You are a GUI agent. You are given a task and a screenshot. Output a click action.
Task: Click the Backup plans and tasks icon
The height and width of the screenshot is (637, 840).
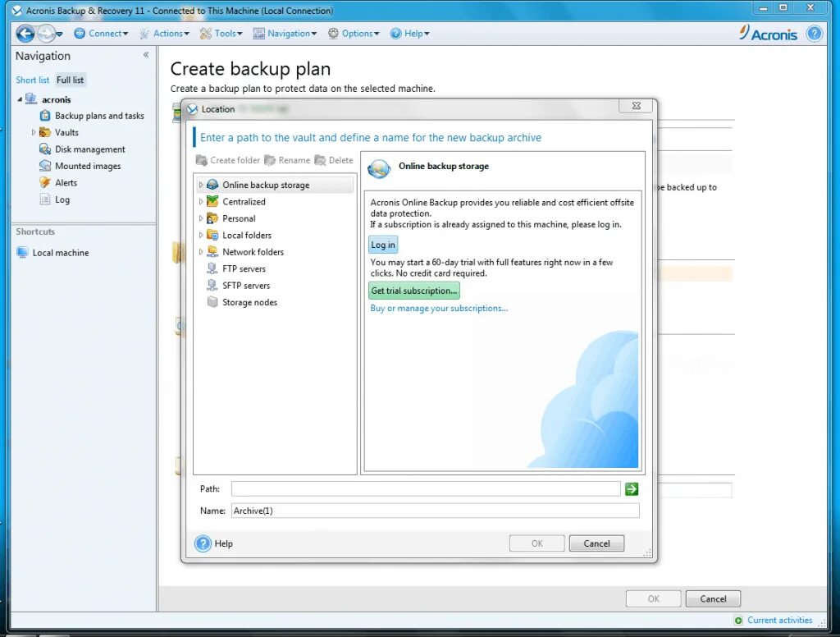click(46, 115)
